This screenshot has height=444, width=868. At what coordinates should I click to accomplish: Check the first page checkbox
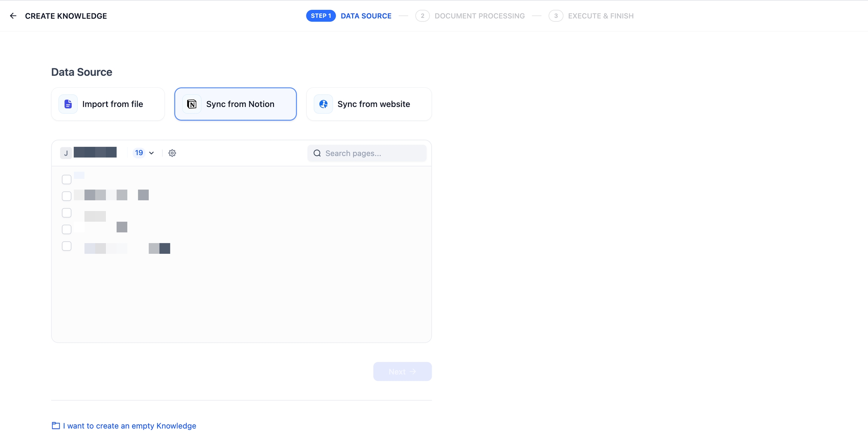(x=67, y=179)
